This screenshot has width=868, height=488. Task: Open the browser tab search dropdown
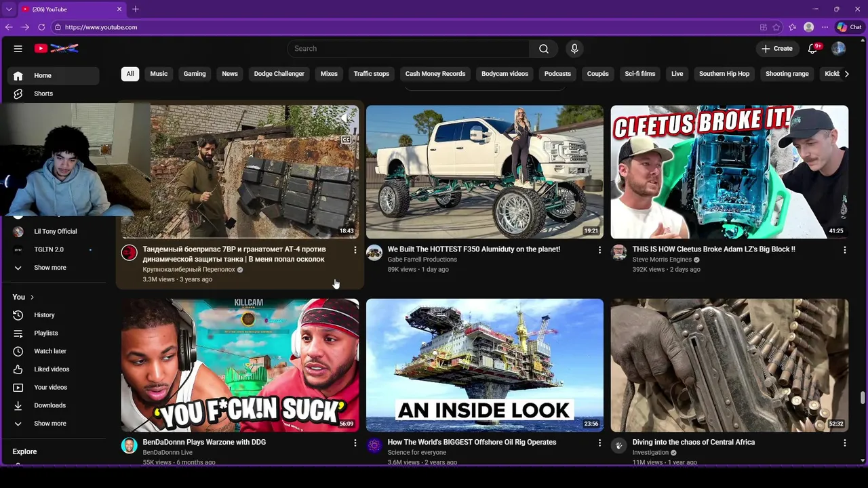tap(9, 9)
